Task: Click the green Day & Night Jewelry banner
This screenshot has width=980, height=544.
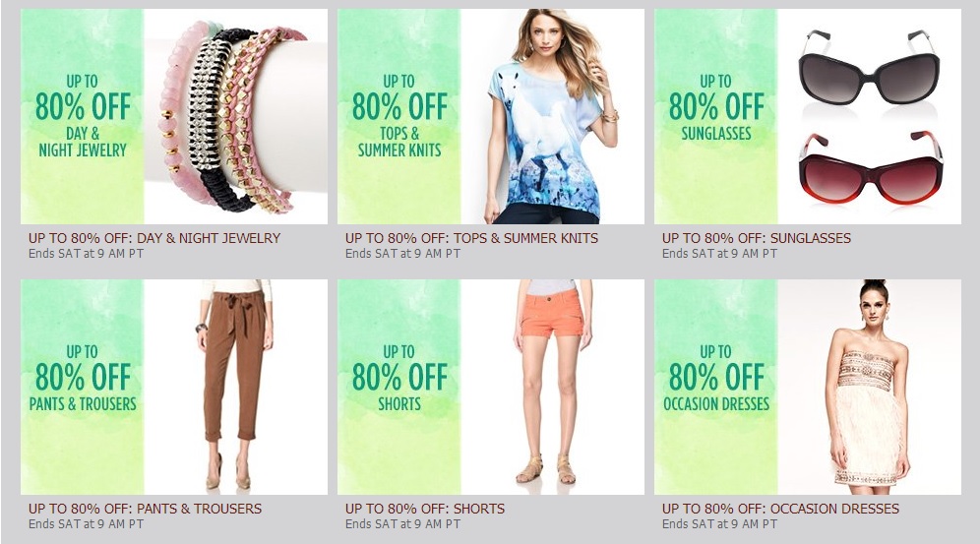Action: coord(83,116)
